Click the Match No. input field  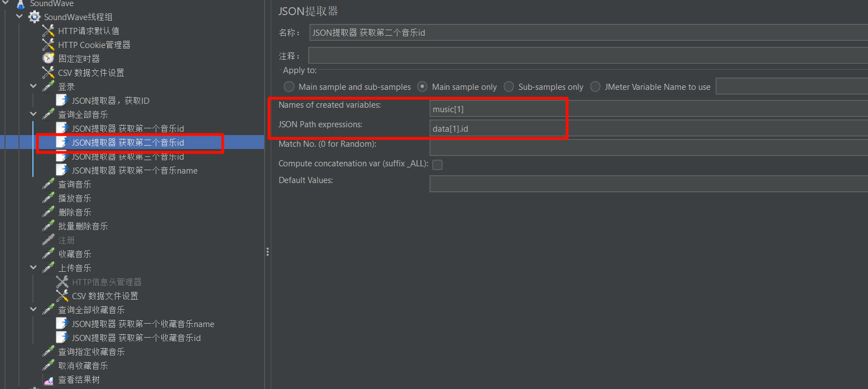click(649, 147)
